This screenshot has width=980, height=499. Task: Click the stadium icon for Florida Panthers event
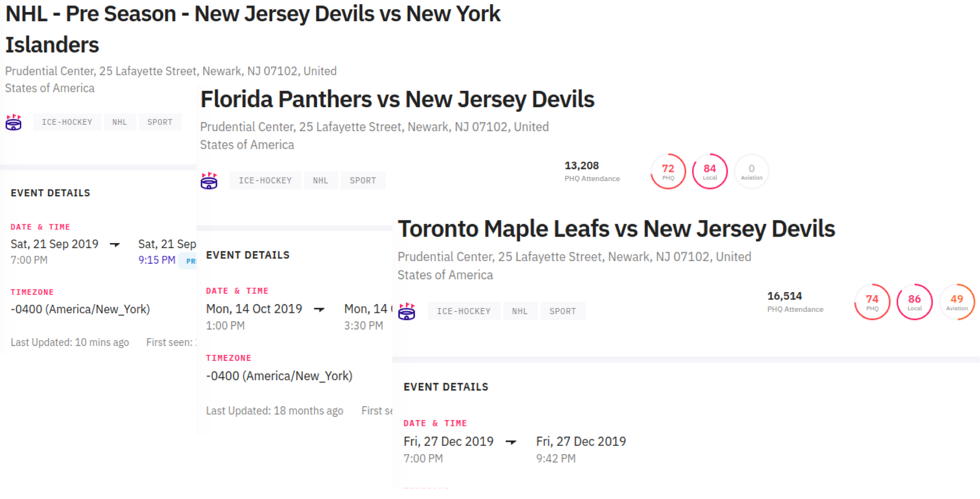(x=209, y=181)
